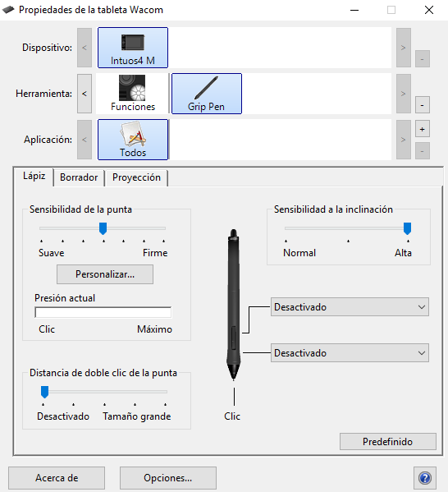Viewport: 448px width, 492px height.
Task: Select the Intuos4 M device icon
Action: tap(133, 48)
